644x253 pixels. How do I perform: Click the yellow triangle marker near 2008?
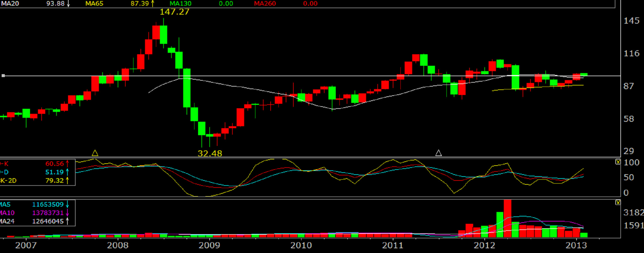point(95,153)
